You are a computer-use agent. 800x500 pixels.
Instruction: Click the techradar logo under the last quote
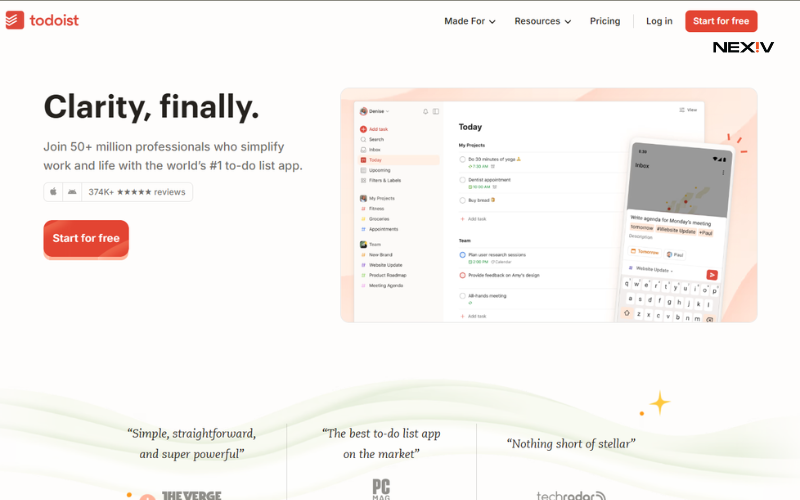571,495
